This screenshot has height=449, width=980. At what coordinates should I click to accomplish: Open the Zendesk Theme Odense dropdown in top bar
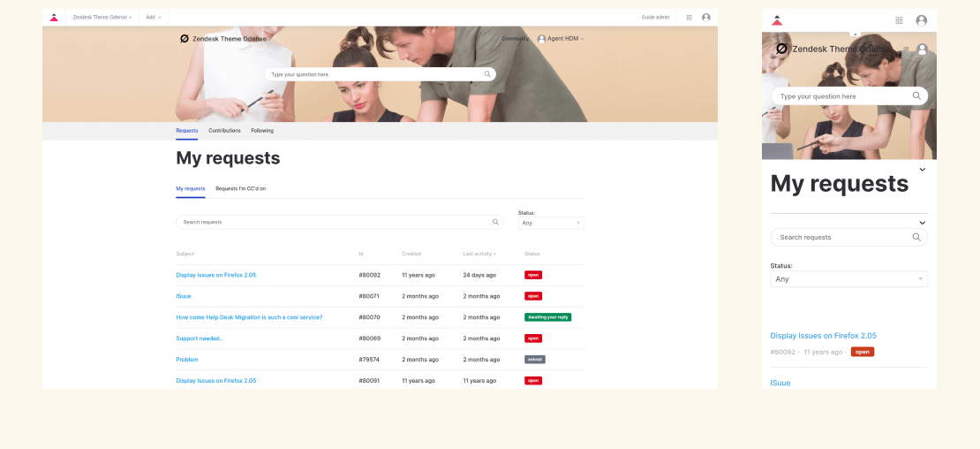[x=102, y=18]
